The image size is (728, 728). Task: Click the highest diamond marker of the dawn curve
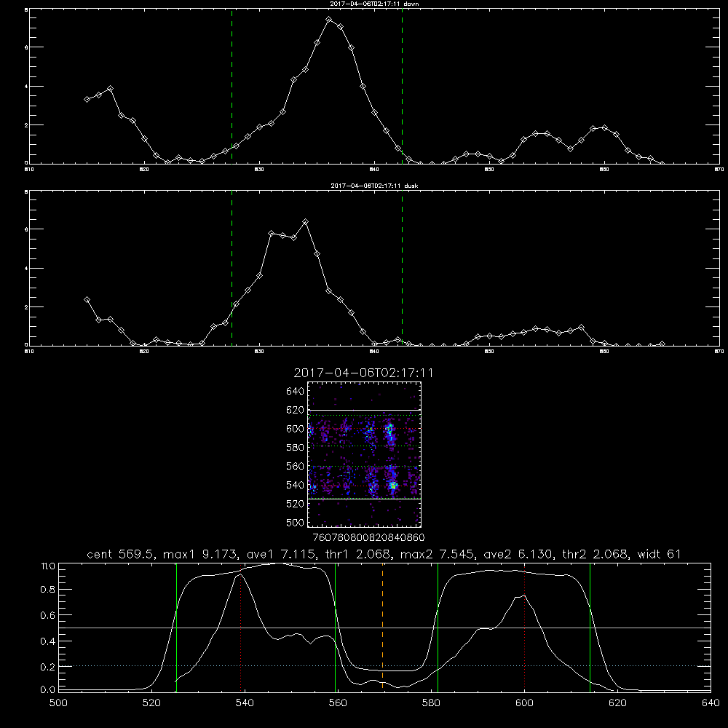pyautogui.click(x=329, y=20)
